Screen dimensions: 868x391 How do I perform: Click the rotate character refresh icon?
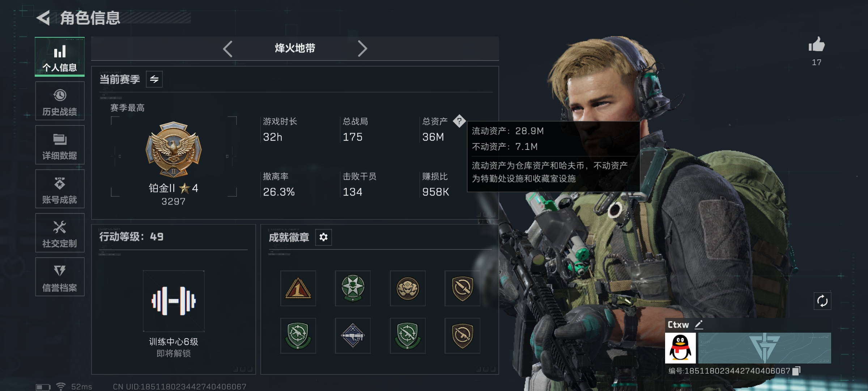coord(822,301)
